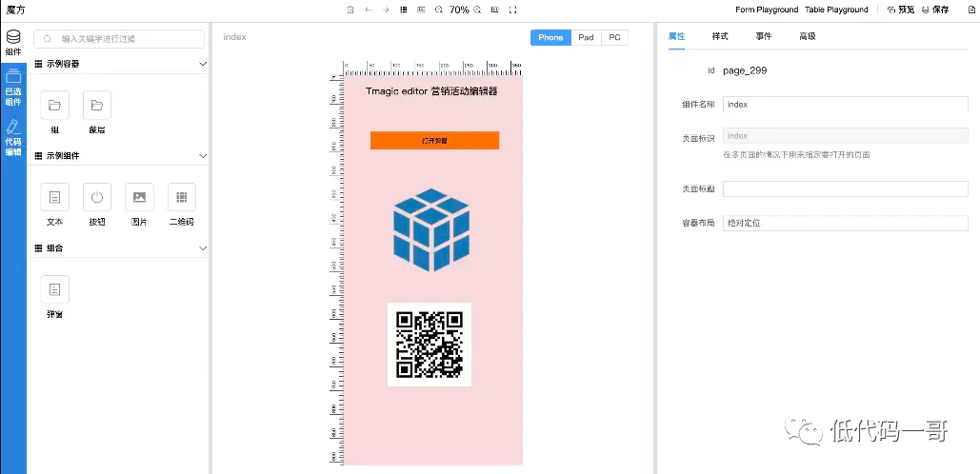980x474 pixels.
Task: Select the 按钮 button component icon
Action: (x=97, y=197)
